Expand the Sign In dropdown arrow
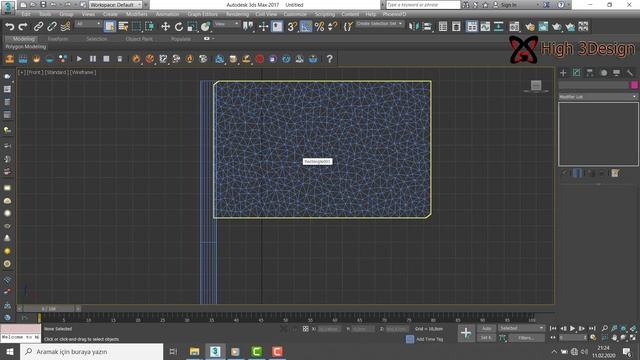640x360 pixels. coord(538,5)
